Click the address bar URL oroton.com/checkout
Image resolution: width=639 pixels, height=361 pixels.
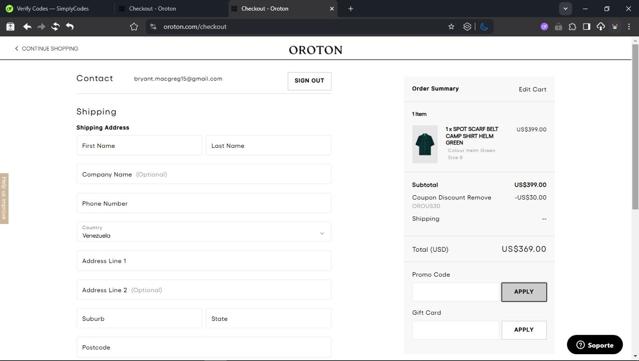coord(195,26)
